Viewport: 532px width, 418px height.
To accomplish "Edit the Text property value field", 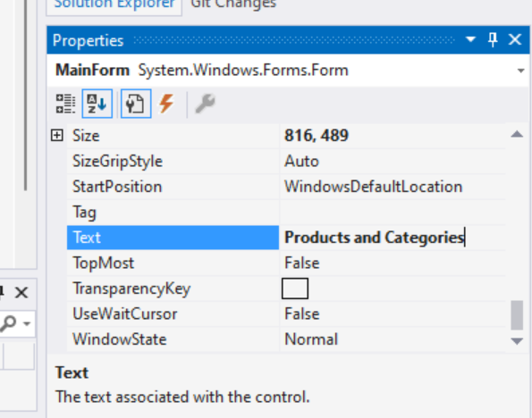I will (393, 238).
